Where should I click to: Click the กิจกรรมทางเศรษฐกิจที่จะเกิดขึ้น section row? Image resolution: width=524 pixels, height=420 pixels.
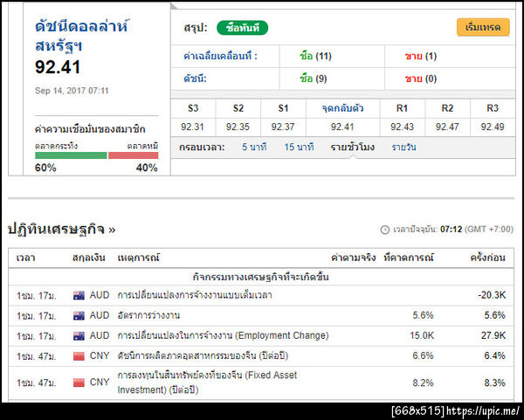261,277
